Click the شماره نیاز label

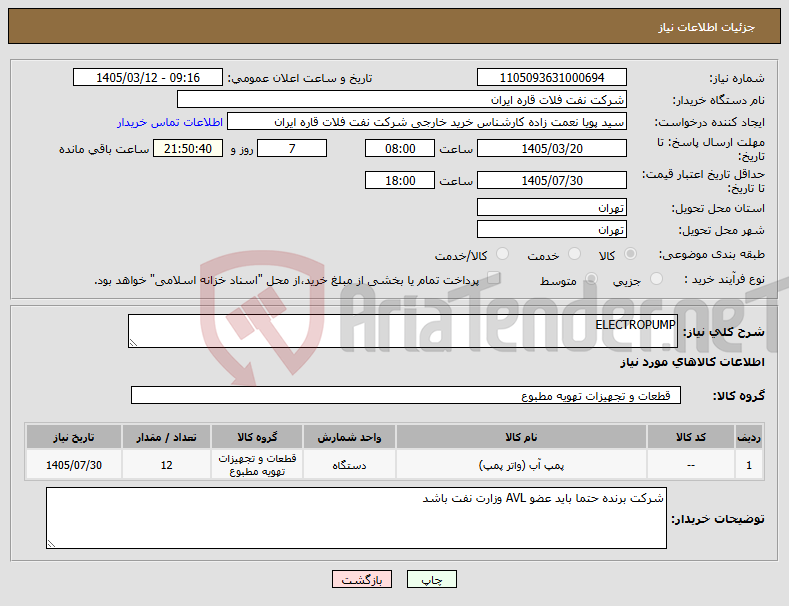coord(737,79)
